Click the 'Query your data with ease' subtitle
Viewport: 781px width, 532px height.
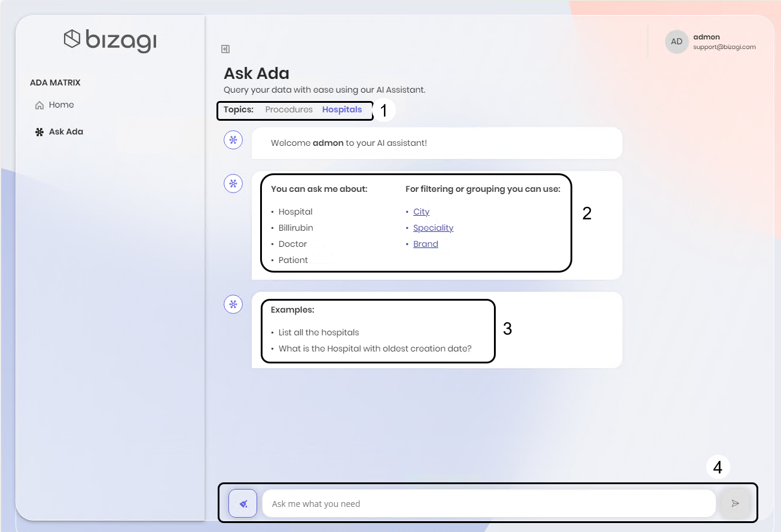[324, 90]
